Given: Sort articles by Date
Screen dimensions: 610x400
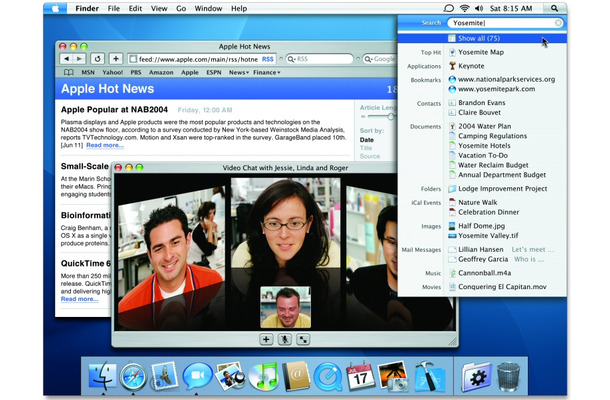Looking at the screenshot, I should coord(367,140).
